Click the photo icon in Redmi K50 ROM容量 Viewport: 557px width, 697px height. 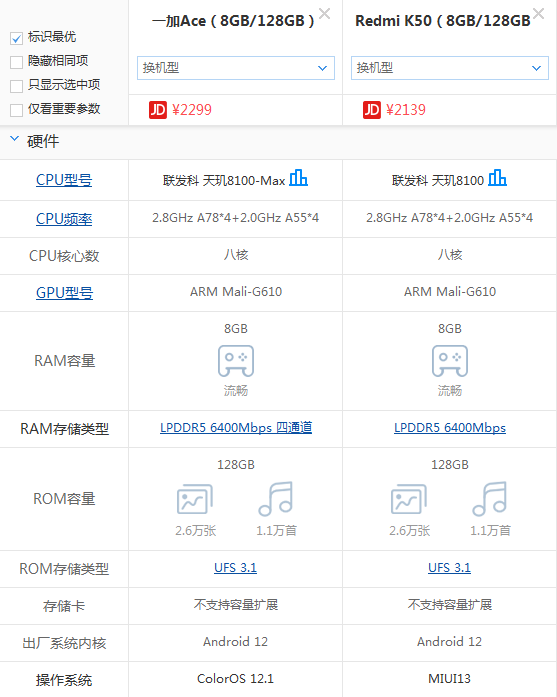click(x=409, y=499)
